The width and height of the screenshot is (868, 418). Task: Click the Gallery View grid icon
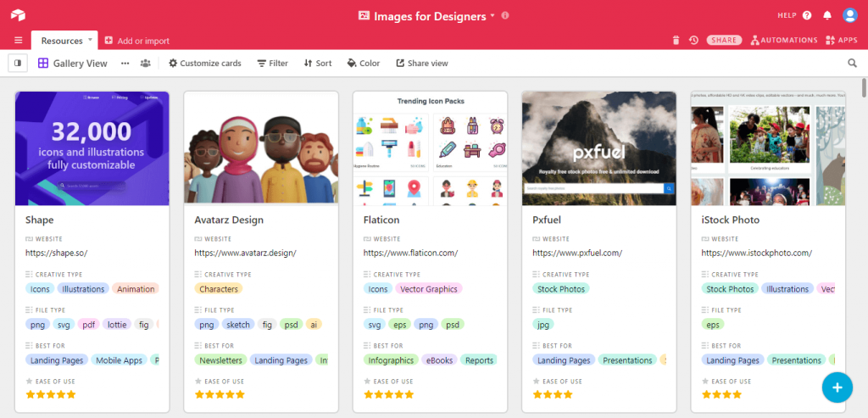[43, 63]
